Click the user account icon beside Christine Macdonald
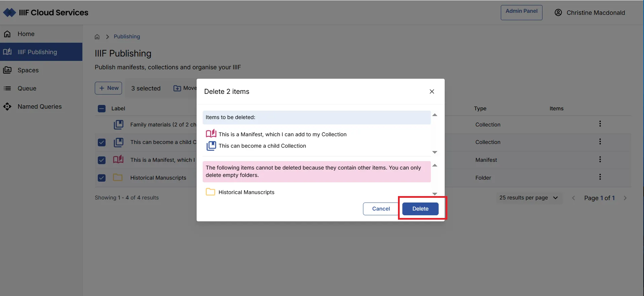This screenshot has height=296, width=644. (x=558, y=12)
